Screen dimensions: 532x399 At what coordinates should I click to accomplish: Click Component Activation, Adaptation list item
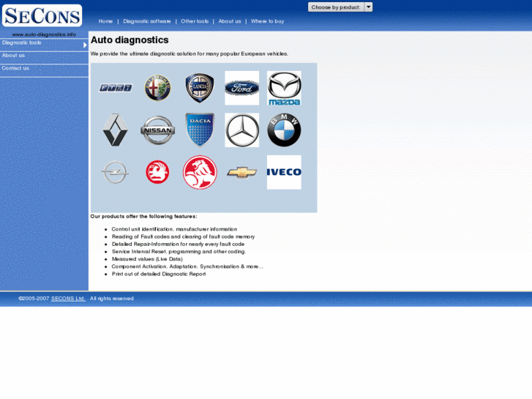pyautogui.click(x=187, y=266)
